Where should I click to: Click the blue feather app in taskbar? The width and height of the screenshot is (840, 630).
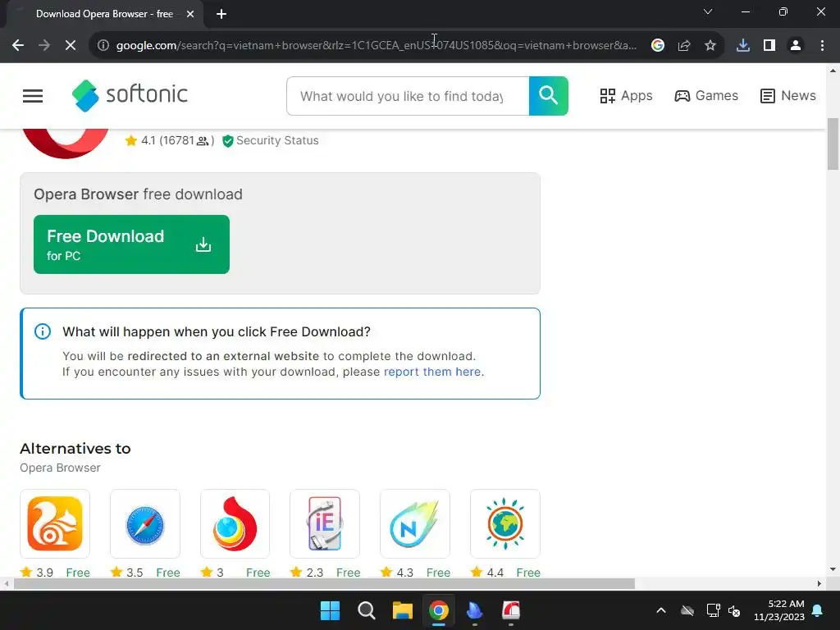tap(475, 610)
